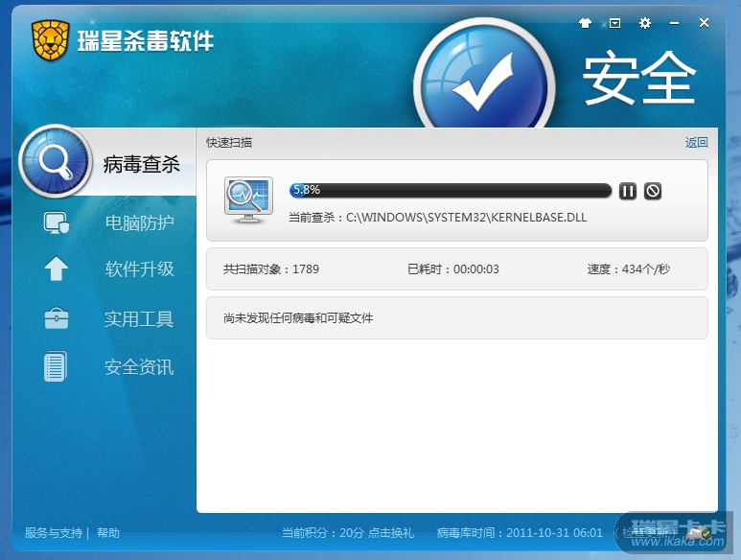Select the 病毒查杀 tab

(141, 165)
